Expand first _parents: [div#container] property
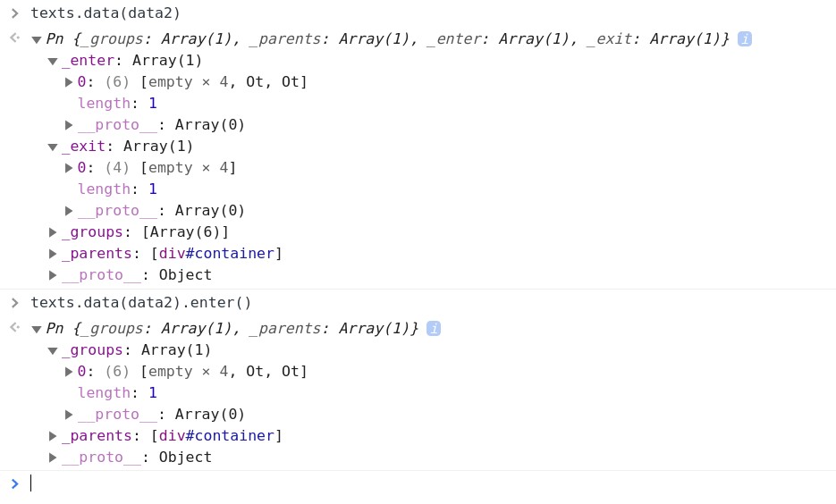The image size is (836, 504). pos(52,254)
